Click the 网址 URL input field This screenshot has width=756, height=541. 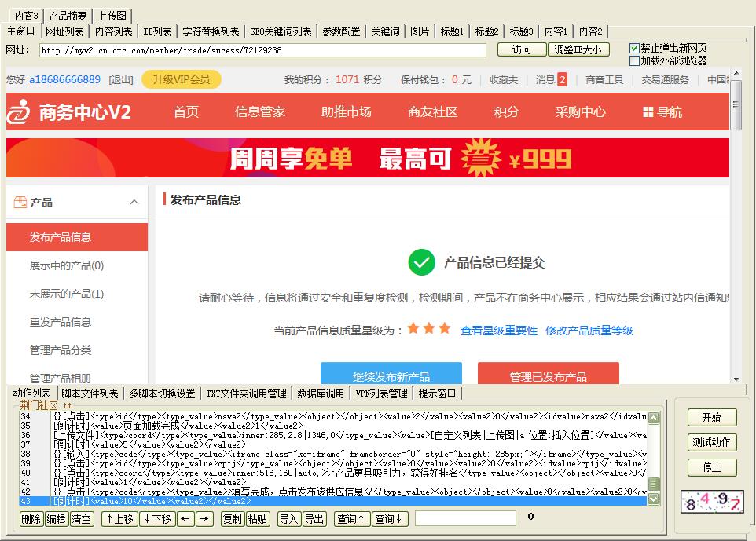pos(262,50)
